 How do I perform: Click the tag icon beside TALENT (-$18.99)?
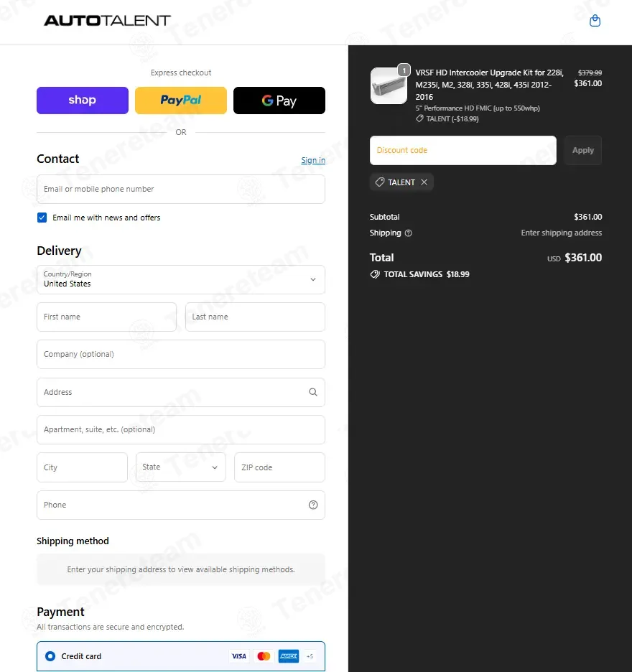point(419,118)
